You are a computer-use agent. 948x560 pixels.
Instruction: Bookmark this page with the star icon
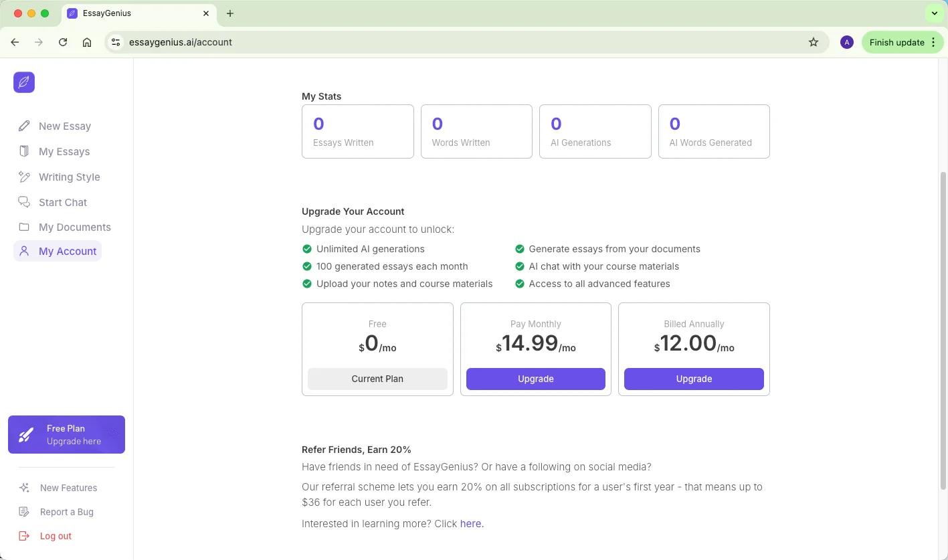click(x=814, y=42)
